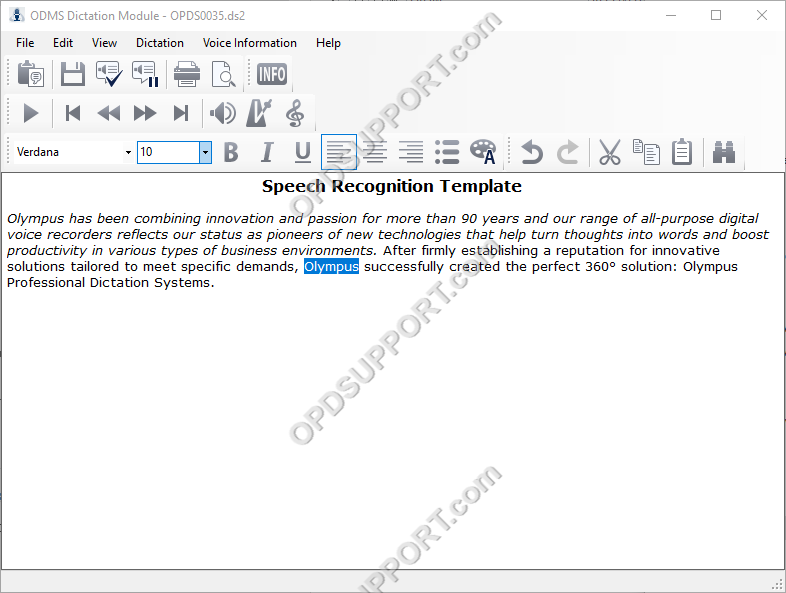
Task: Center align the text
Action: pyautogui.click(x=375, y=152)
